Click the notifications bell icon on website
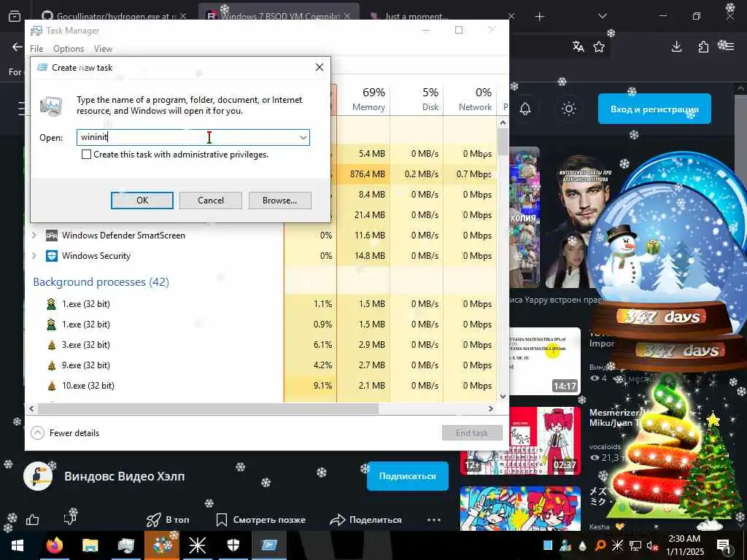747x560 pixels. click(525, 109)
